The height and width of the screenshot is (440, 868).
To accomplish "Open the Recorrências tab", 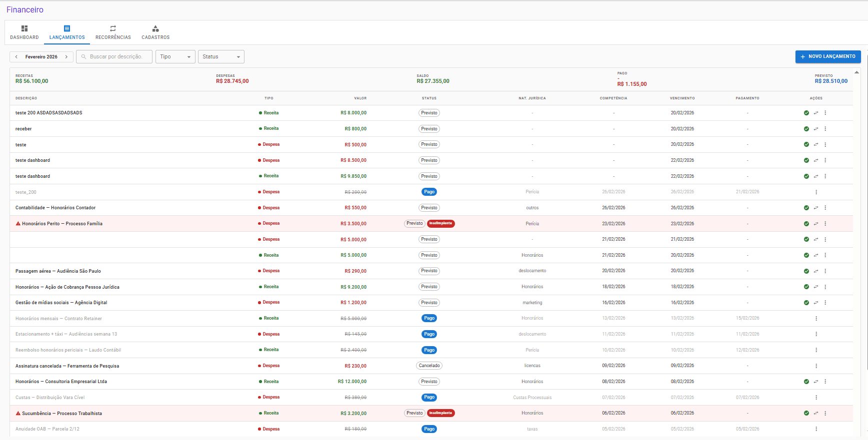I will (113, 32).
